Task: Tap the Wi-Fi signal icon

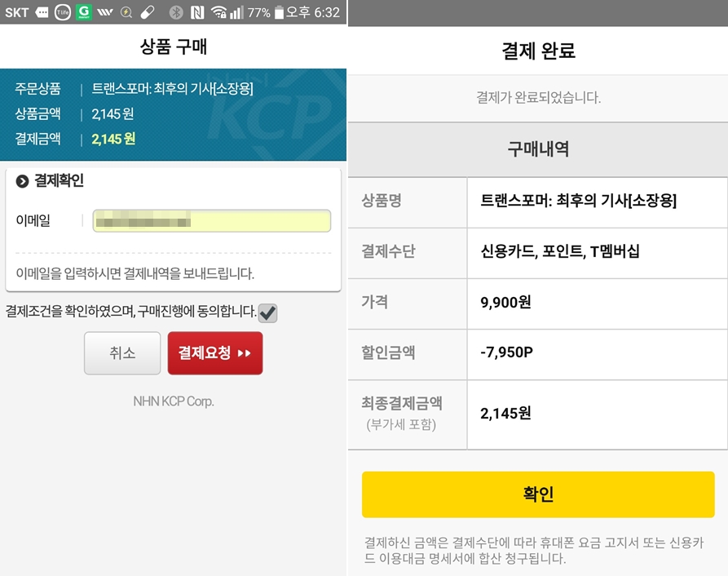Action: (218, 12)
